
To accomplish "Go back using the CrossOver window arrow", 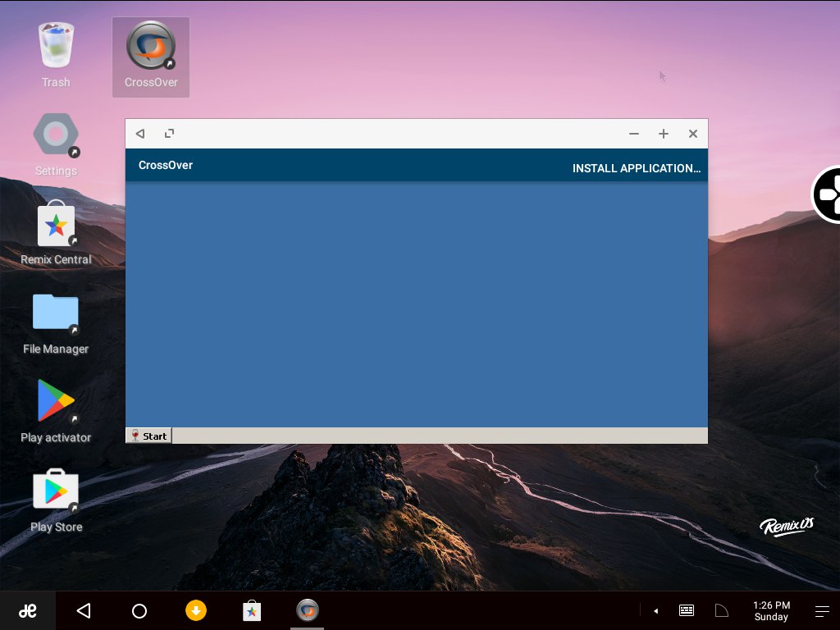I will 140,134.
